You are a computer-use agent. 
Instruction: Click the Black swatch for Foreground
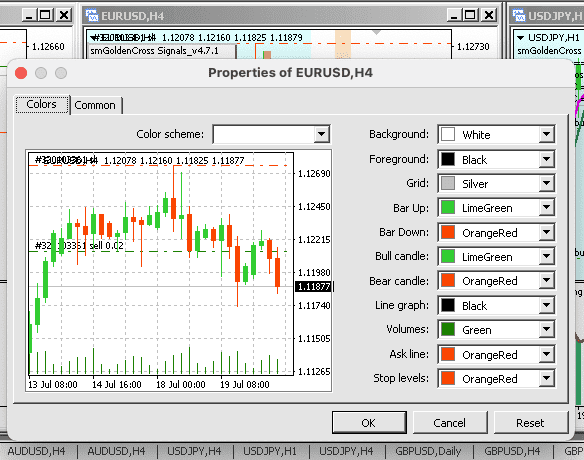pos(448,159)
